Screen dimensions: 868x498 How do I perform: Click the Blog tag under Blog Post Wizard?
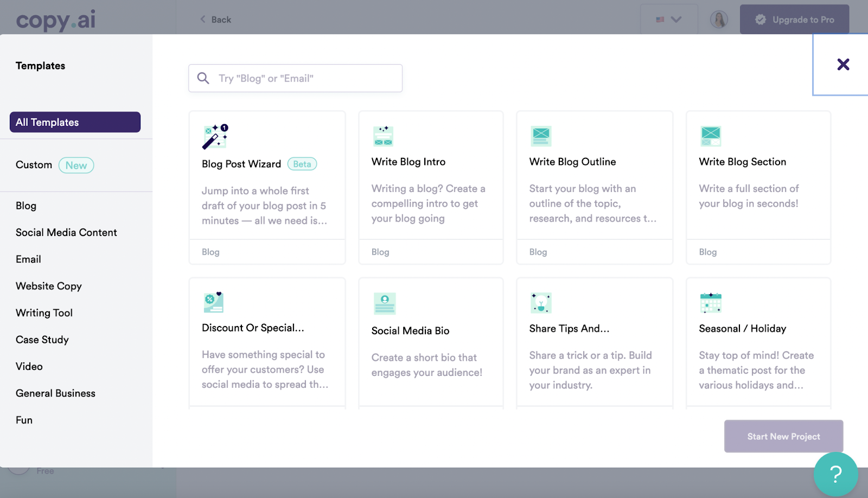click(x=210, y=252)
